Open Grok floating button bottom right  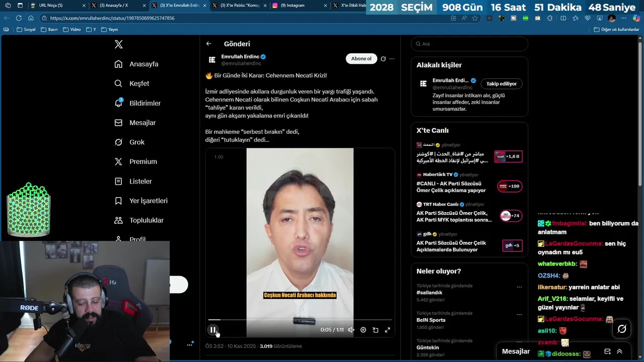[622, 329]
